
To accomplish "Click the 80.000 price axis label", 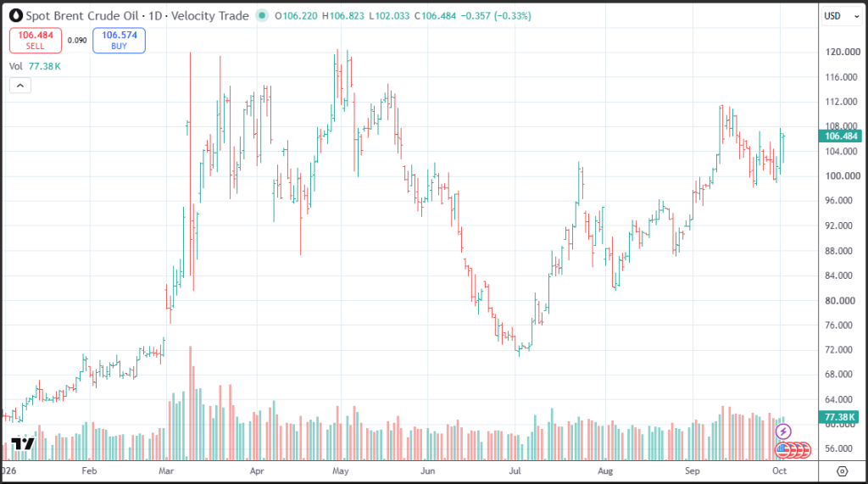I will [x=838, y=301].
